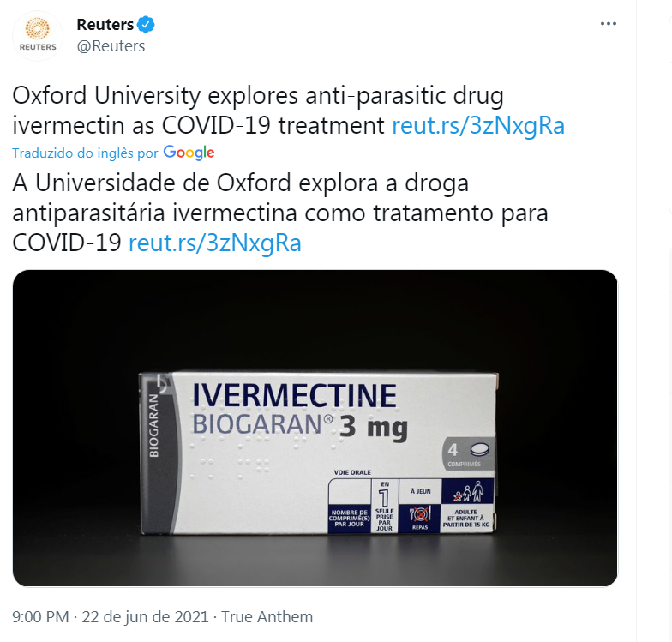Click the large numeral 1 dosage panel
The image size is (672, 642).
(x=384, y=506)
